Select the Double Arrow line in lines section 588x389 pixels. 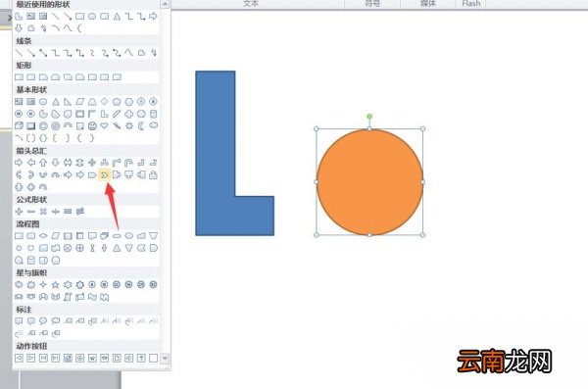[43, 53]
